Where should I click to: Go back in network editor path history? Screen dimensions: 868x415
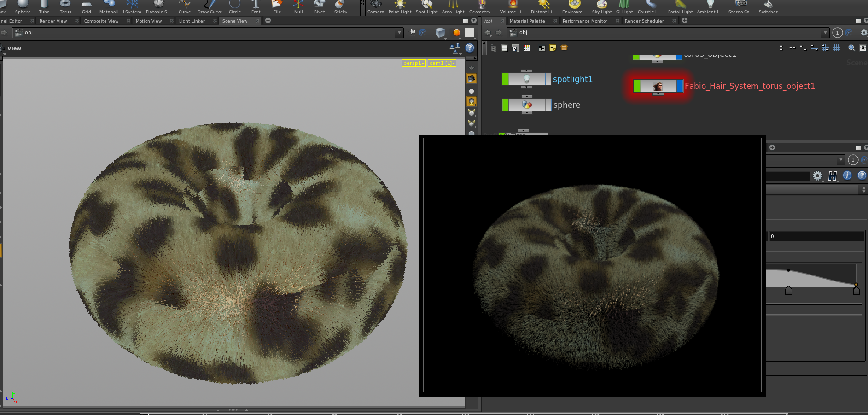tap(488, 33)
